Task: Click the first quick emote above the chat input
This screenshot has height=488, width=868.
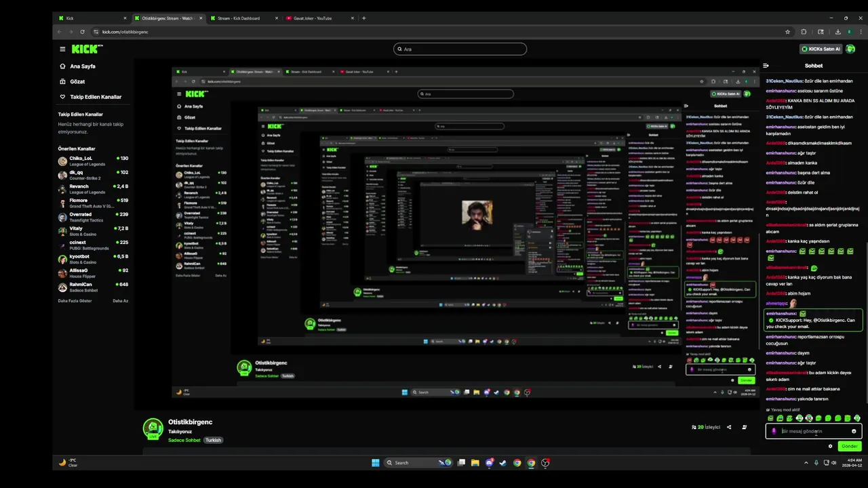Action: [x=770, y=418]
